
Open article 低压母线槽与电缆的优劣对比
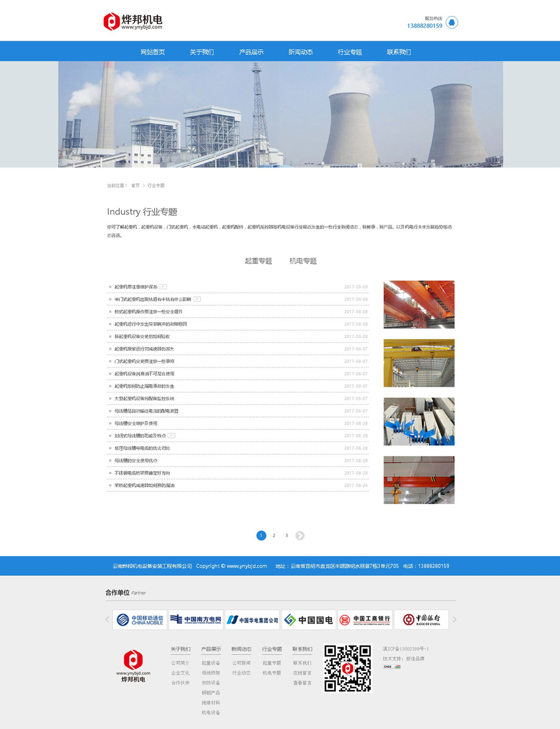[142, 448]
